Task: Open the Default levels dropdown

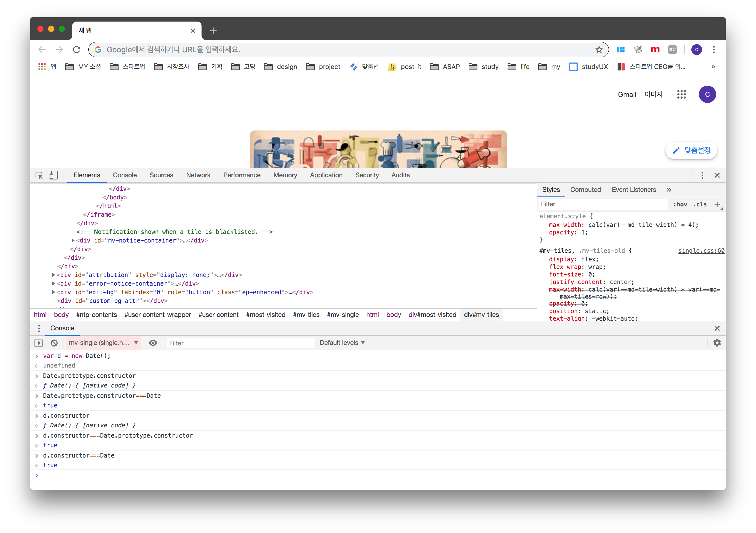Action: coord(342,343)
